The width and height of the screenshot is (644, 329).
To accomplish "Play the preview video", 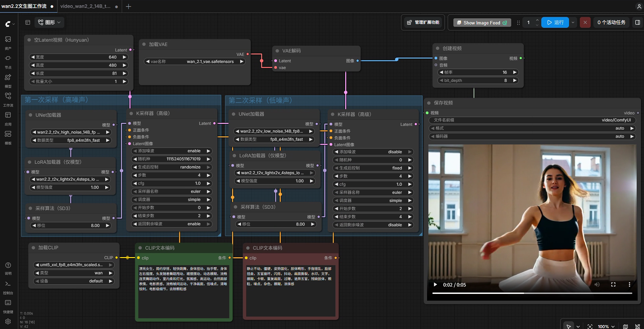I will pos(435,284).
